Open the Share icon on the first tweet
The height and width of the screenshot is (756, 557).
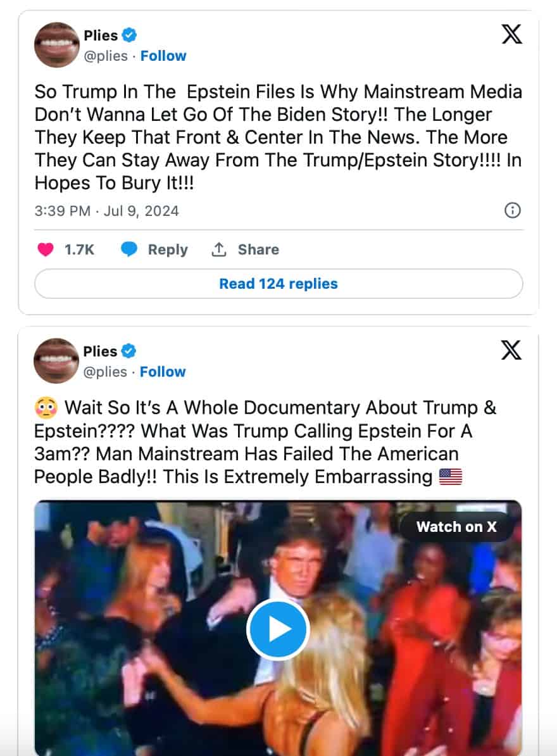220,249
